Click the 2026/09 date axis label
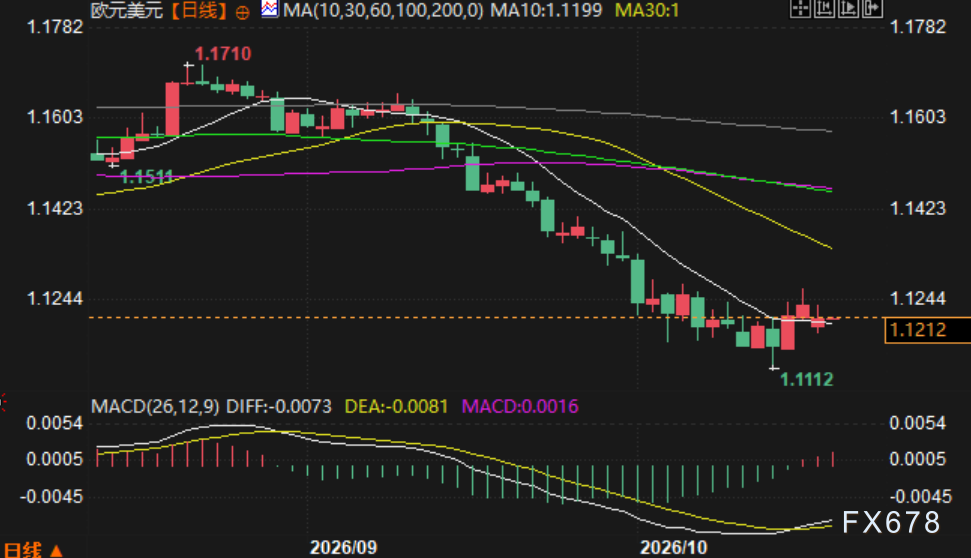The height and width of the screenshot is (558, 971). tap(343, 547)
